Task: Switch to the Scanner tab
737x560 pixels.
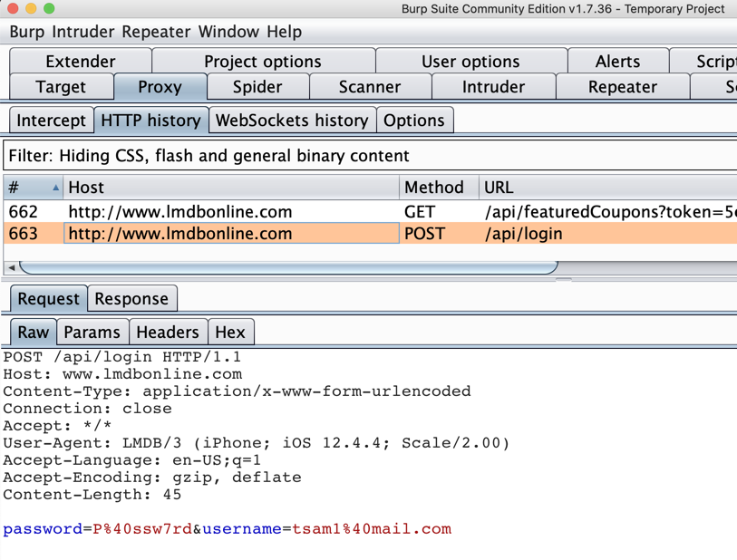Action: [370, 86]
